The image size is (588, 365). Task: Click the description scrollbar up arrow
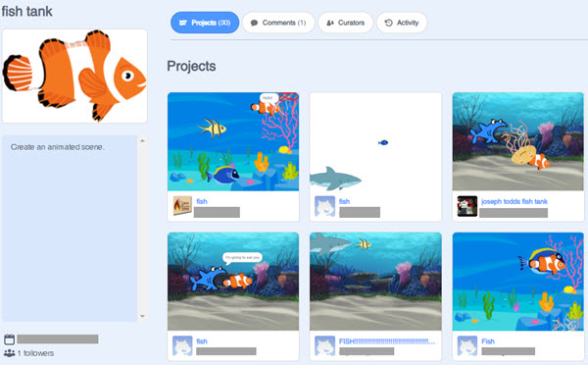pos(142,140)
